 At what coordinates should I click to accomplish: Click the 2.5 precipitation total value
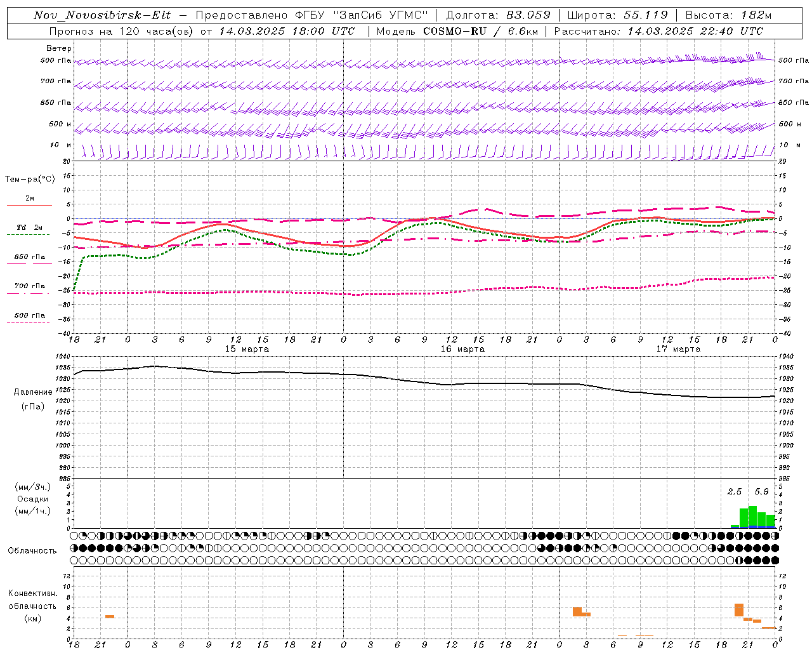tap(735, 491)
